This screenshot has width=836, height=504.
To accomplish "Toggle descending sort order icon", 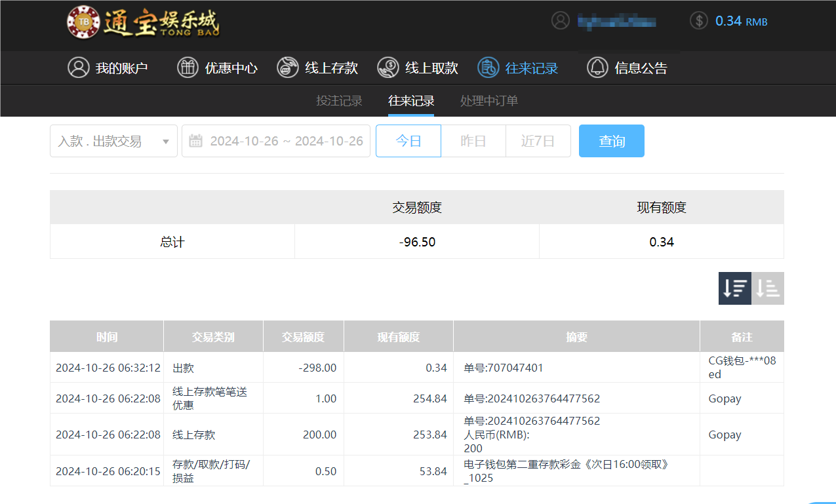I will click(x=734, y=288).
